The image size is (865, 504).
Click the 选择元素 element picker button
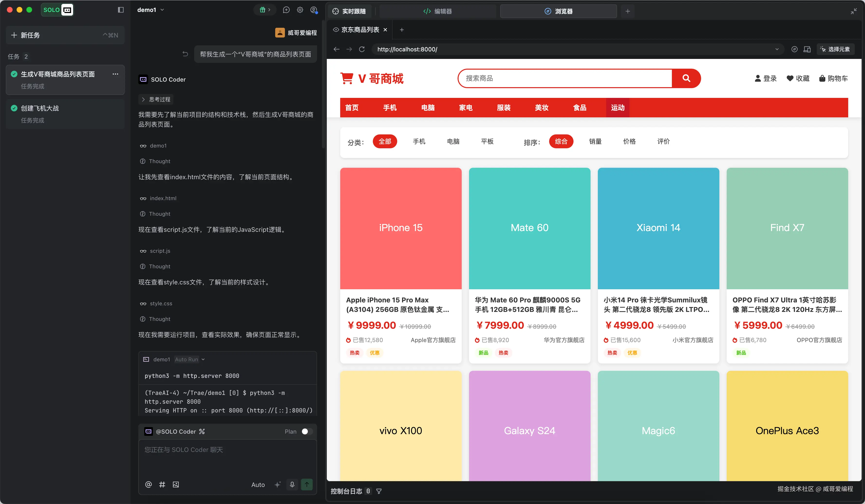coord(836,49)
